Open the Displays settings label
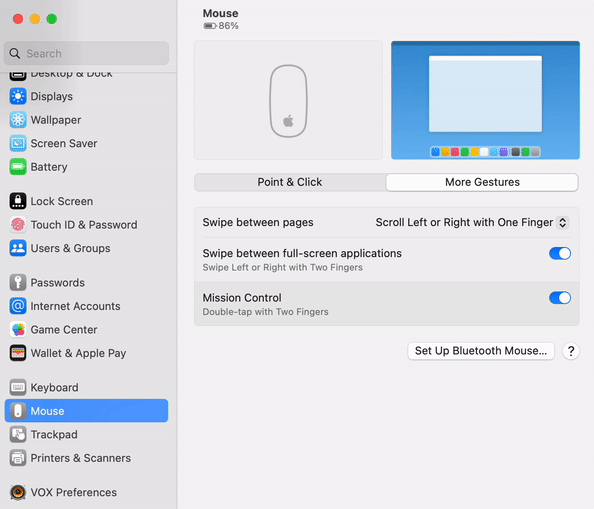Image resolution: width=594 pixels, height=509 pixels. [52, 96]
